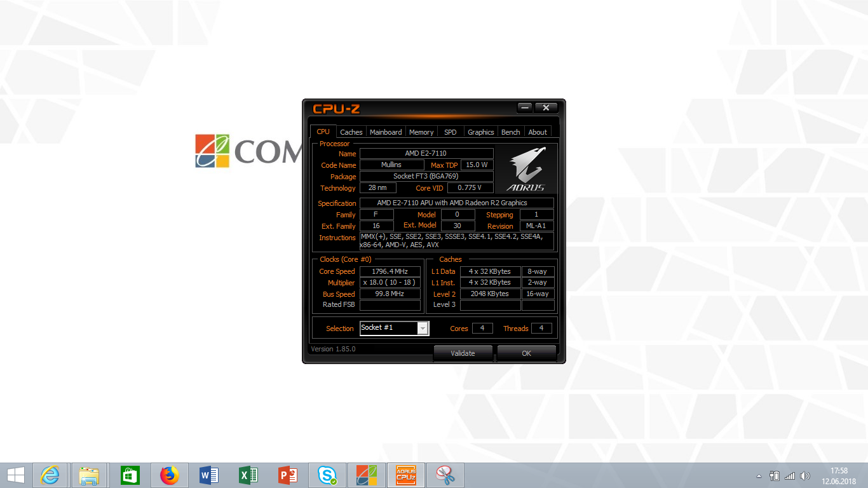The image size is (868, 488).
Task: Open the network signal tray icon
Action: pos(790,476)
